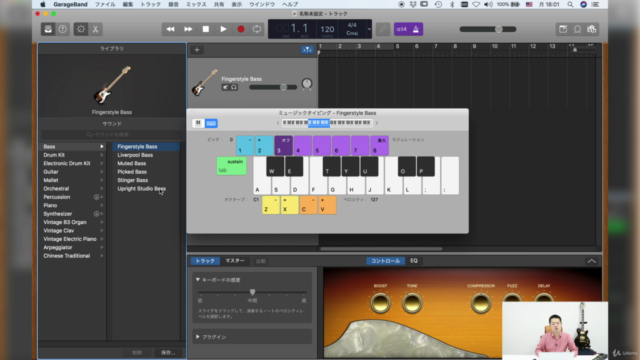Click the tempo value 120

(x=327, y=29)
